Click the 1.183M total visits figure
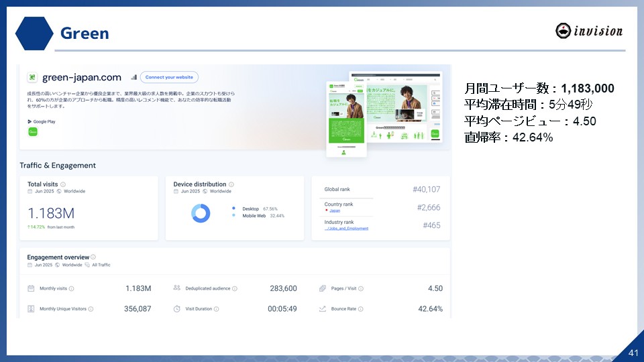 51,213
